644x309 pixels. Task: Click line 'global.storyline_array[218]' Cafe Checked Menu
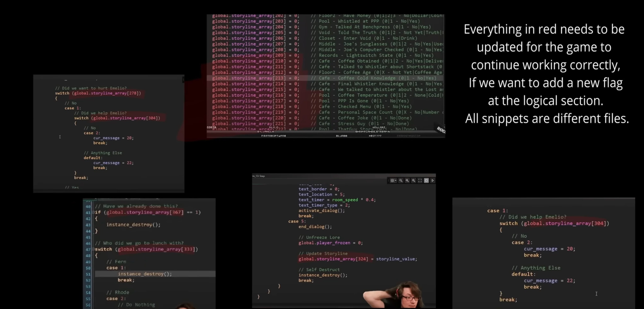pos(312,107)
